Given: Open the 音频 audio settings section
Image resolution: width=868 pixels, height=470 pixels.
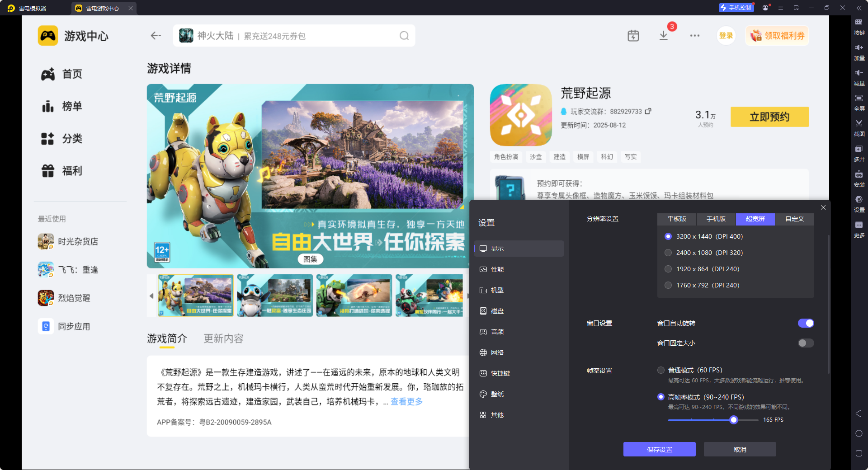Looking at the screenshot, I should tap(497, 331).
